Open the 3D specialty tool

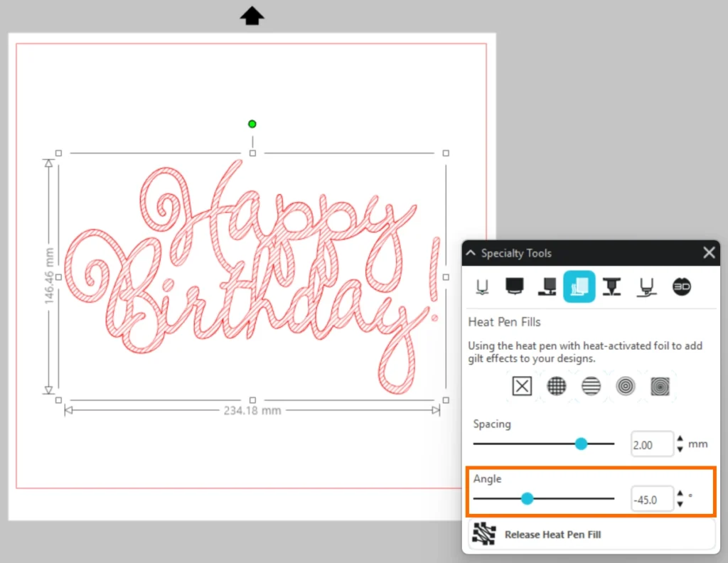[x=681, y=286]
